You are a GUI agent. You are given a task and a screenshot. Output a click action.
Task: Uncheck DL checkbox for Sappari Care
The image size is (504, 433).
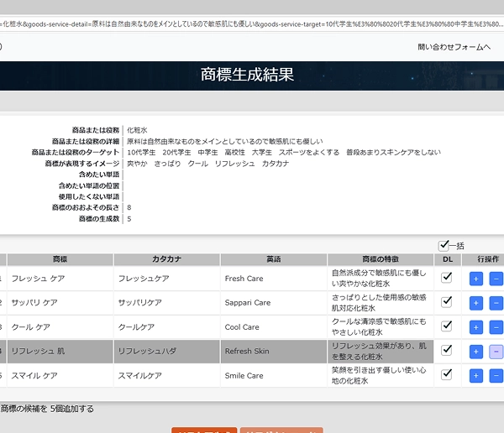coord(447,302)
